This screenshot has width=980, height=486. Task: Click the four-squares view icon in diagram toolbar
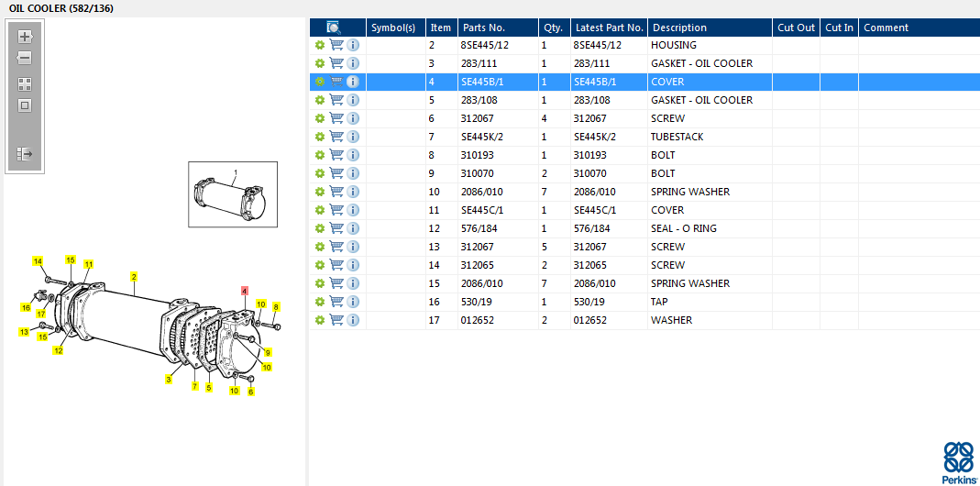[x=25, y=84]
